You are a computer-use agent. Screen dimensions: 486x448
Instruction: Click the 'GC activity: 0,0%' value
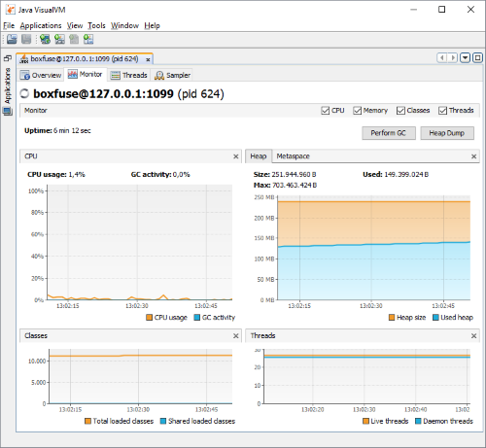[x=160, y=174]
